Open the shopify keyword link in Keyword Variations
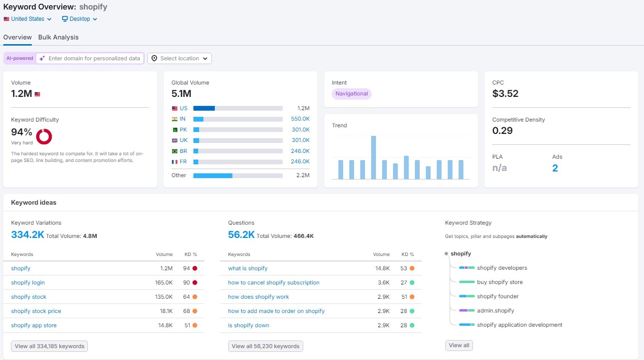Screen dimensions: 644x360 [21, 268]
